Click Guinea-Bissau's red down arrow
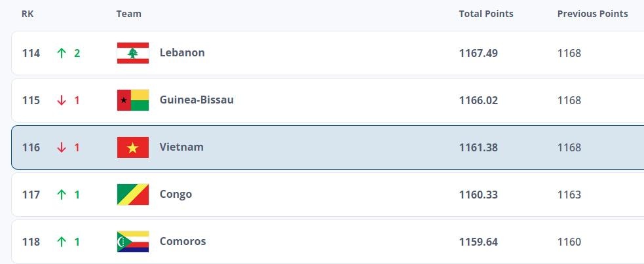 click(x=62, y=100)
